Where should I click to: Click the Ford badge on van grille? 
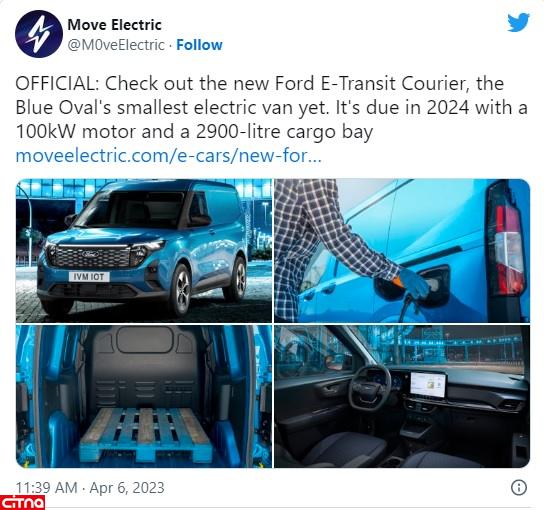(x=90, y=254)
